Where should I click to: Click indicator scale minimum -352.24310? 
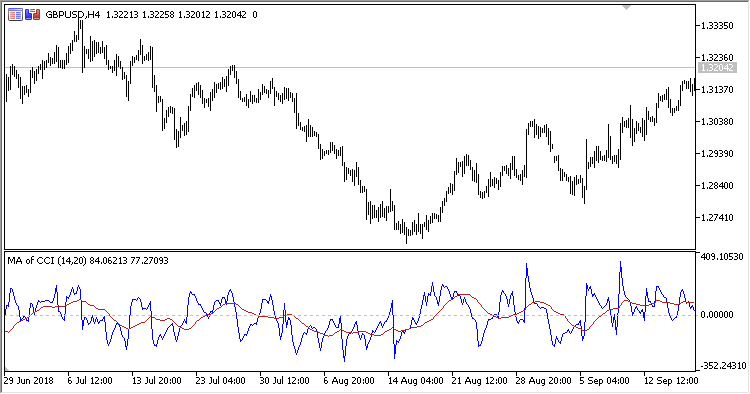pos(723,366)
